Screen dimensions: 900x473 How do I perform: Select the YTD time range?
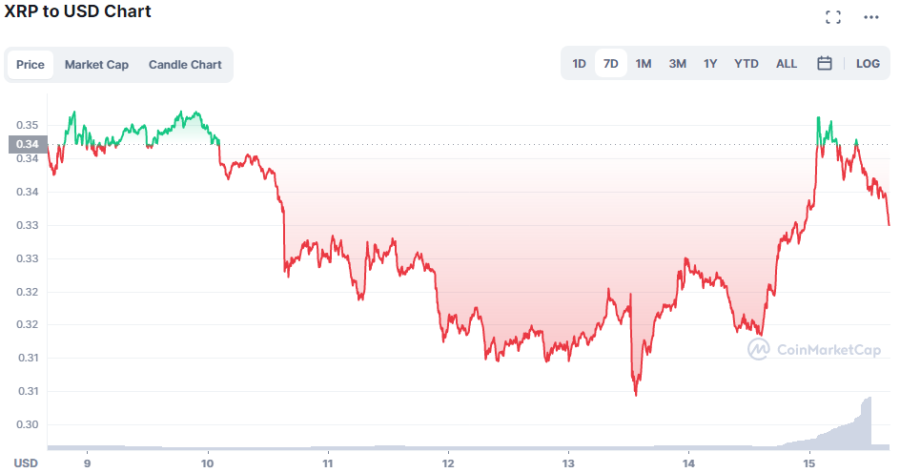tap(746, 63)
